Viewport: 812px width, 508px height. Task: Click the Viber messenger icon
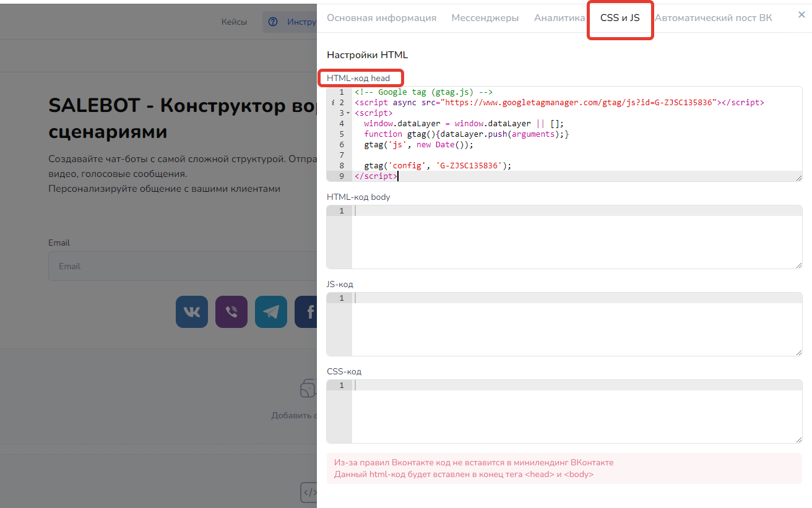coord(231,311)
